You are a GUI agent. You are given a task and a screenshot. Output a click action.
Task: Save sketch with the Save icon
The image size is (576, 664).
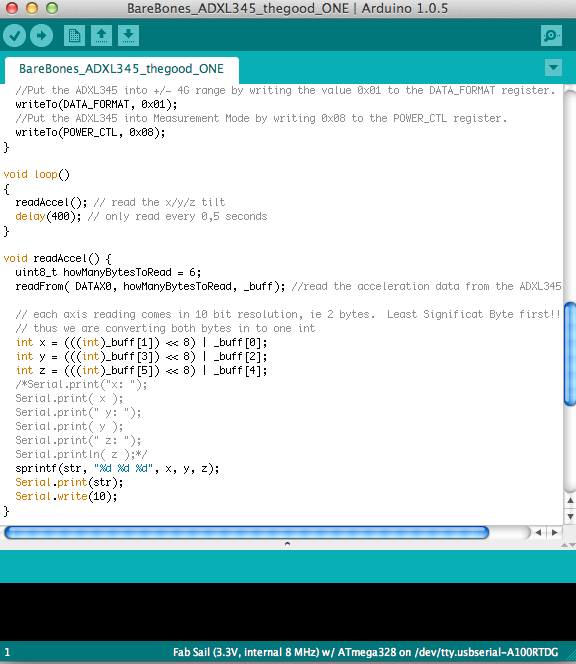[x=128, y=36]
